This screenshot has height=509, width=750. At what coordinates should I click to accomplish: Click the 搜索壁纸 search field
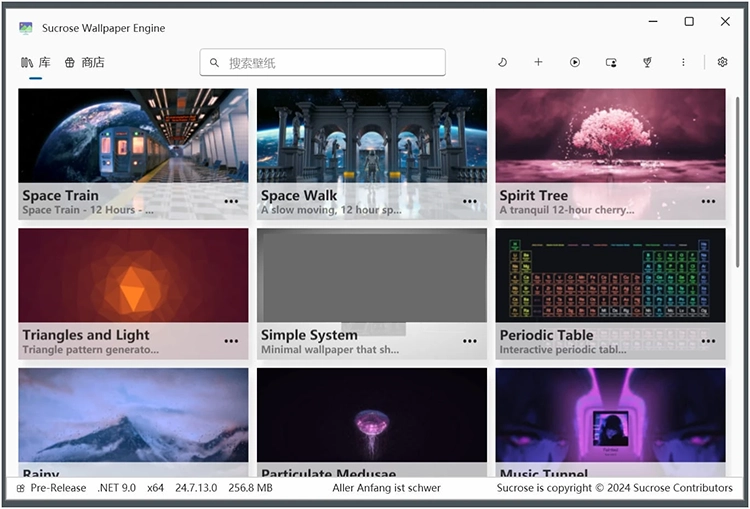tap(322, 63)
